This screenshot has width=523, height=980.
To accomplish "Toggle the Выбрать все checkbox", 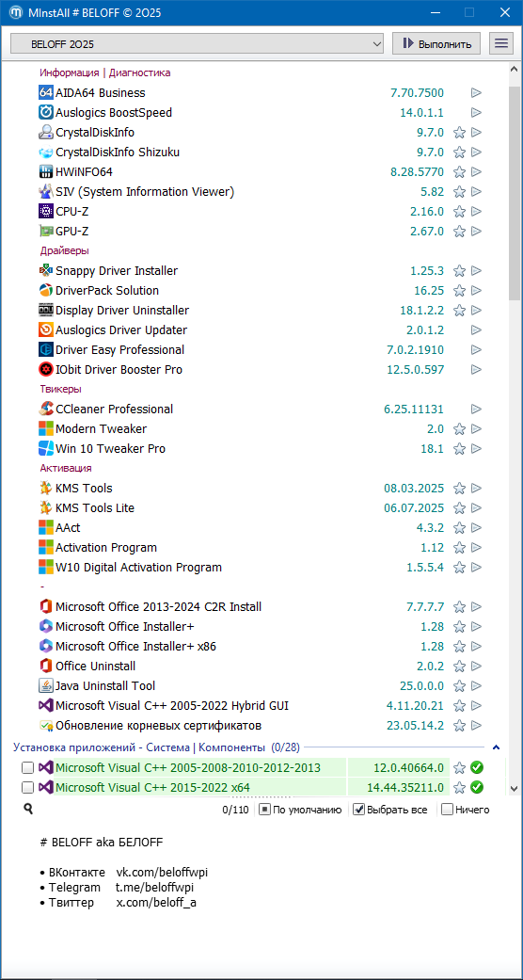I will pos(358,810).
